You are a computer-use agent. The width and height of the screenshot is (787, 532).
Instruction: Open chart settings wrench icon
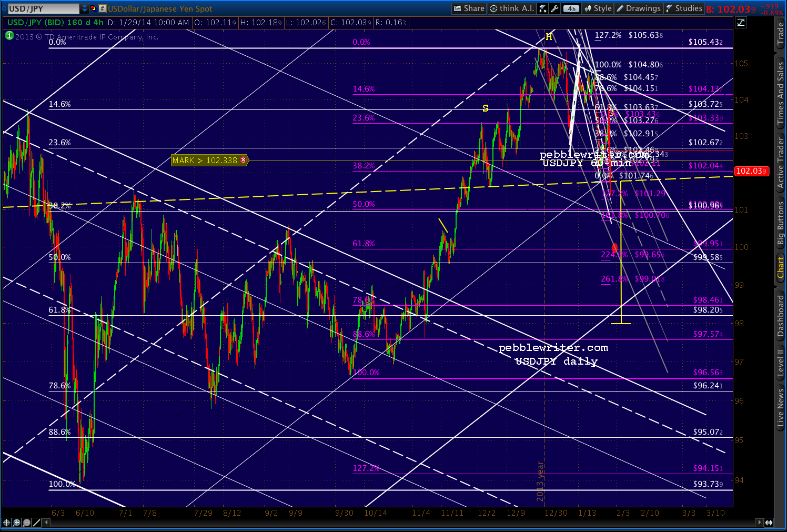pos(554,8)
